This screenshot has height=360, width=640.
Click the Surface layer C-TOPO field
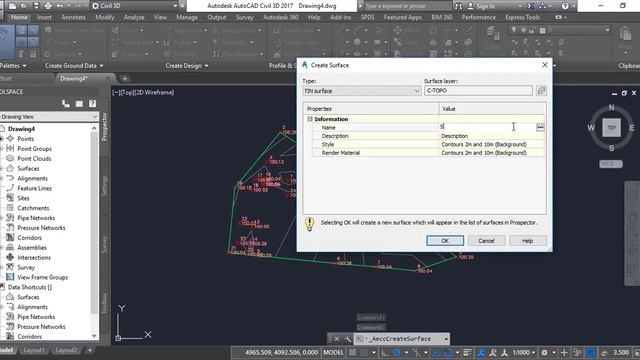tap(478, 91)
